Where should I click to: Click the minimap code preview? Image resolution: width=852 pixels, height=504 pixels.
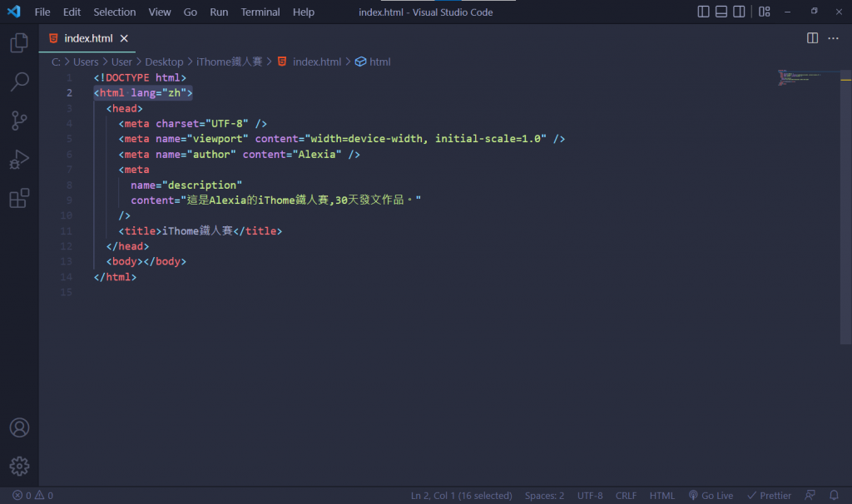pyautogui.click(x=799, y=77)
